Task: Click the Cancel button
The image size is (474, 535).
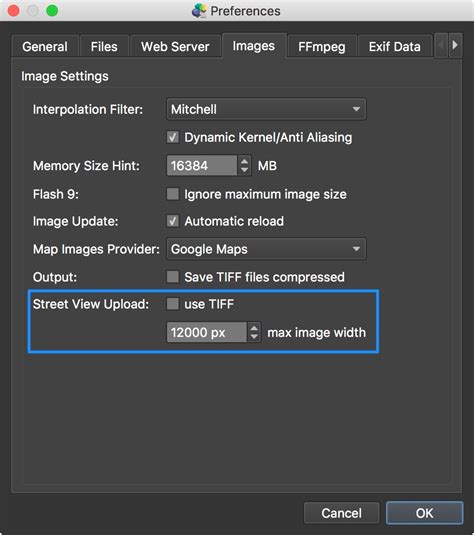Action: click(342, 513)
